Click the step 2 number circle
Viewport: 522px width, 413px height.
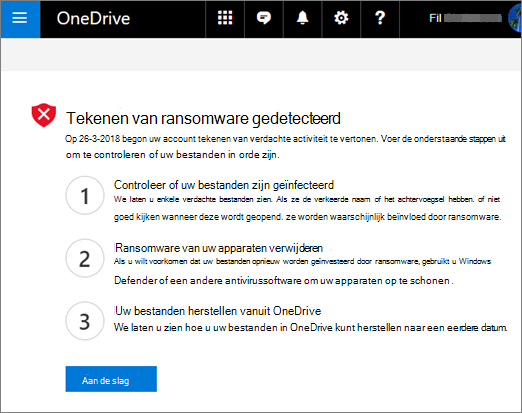(x=85, y=258)
